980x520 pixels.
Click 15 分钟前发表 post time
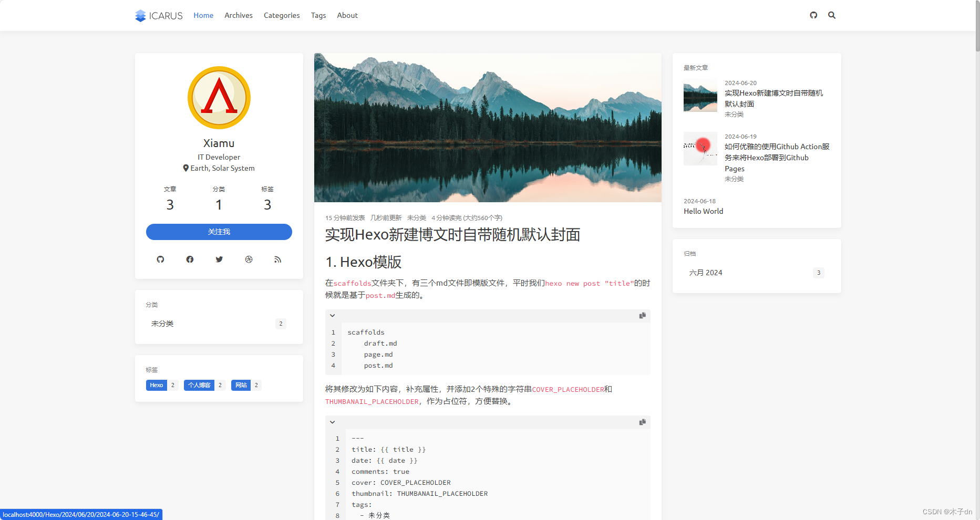click(345, 218)
